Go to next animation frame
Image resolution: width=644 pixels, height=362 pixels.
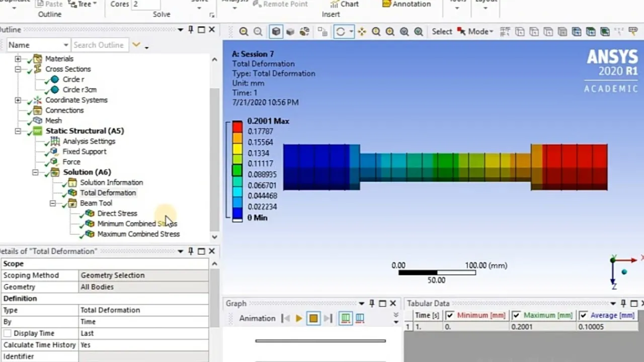328,318
